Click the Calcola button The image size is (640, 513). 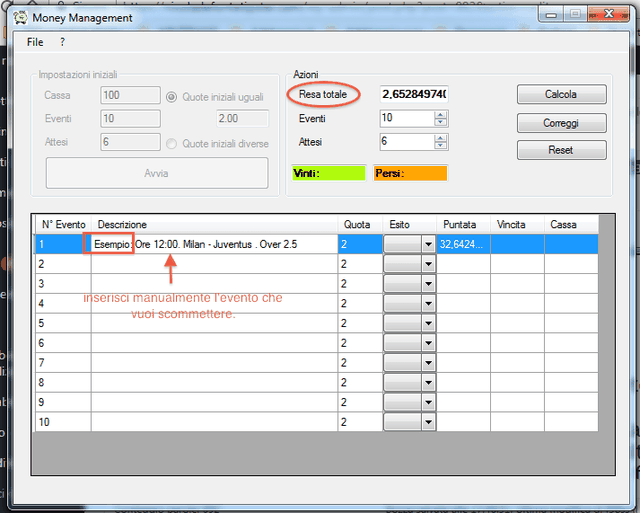[562, 94]
